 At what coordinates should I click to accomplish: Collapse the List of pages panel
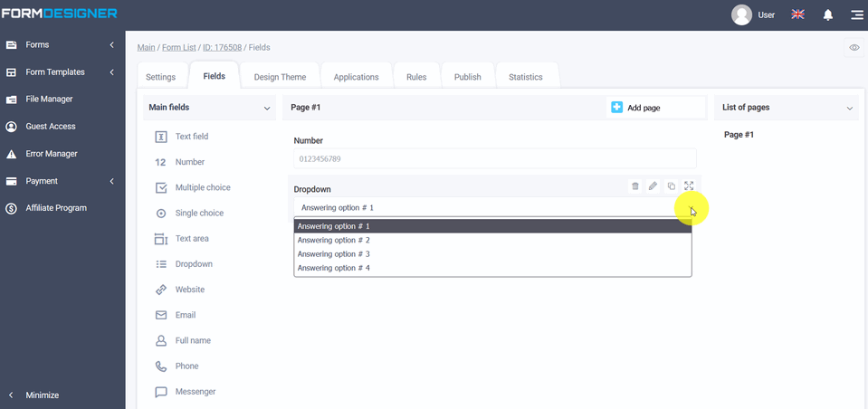[x=849, y=109]
